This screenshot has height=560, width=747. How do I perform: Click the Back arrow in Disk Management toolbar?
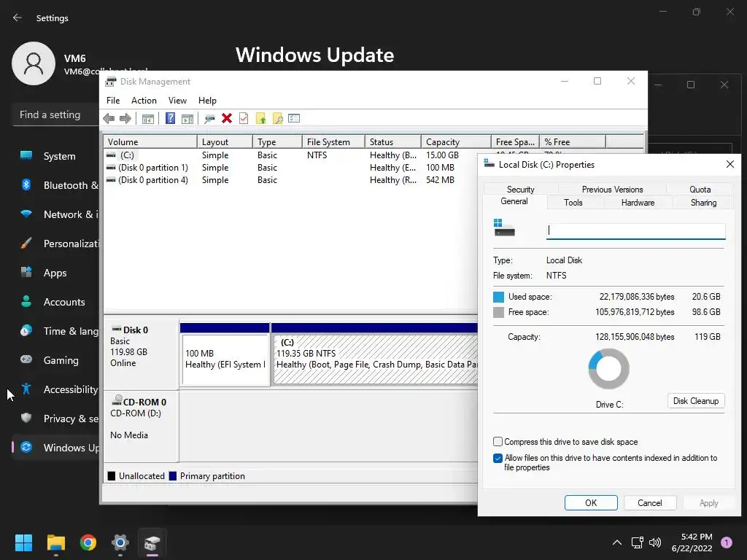(109, 119)
